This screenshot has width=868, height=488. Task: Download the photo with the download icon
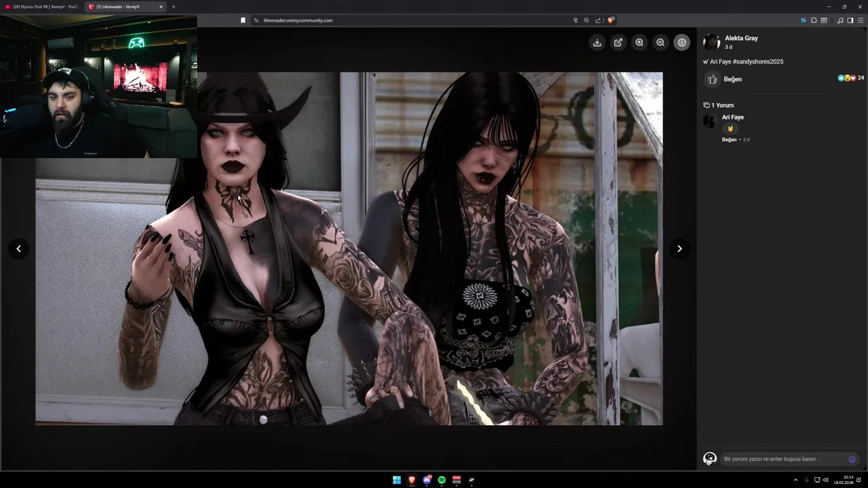(597, 43)
